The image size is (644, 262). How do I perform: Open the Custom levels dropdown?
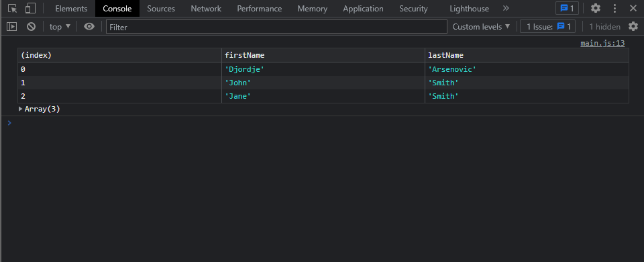click(x=482, y=27)
